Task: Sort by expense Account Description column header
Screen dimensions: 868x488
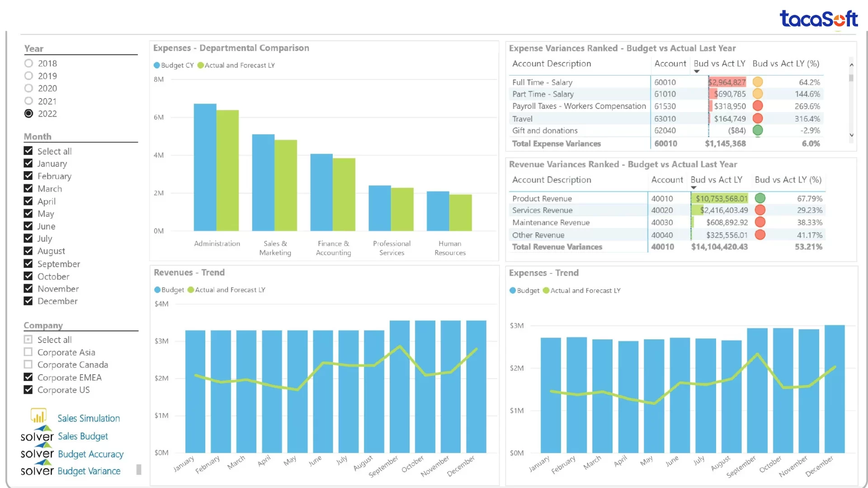Action: (552, 64)
